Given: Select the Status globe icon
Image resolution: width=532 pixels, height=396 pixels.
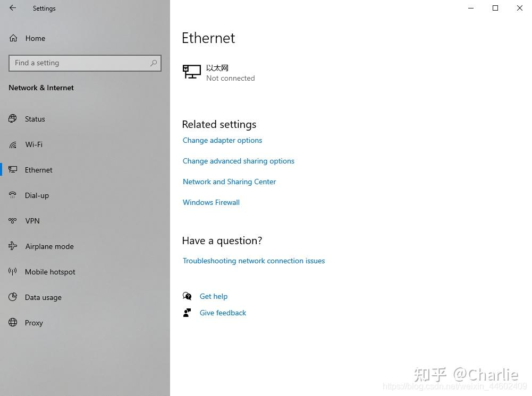Looking at the screenshot, I should tap(13, 118).
